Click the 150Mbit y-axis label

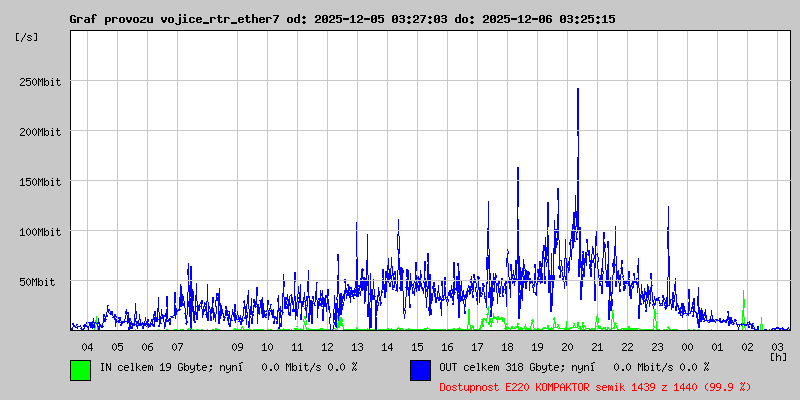pyautogui.click(x=40, y=182)
